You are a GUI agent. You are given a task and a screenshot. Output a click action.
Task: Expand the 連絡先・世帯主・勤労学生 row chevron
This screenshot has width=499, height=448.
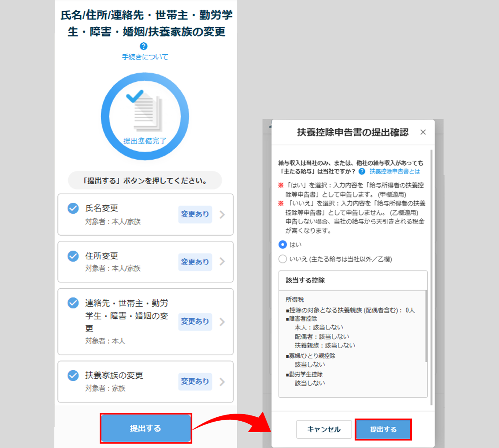(222, 322)
